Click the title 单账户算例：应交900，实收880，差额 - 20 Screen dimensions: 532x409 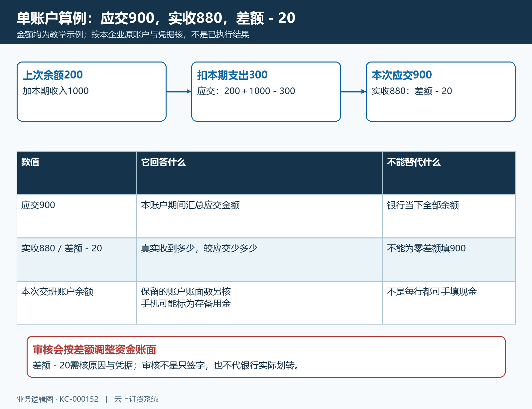(156, 18)
